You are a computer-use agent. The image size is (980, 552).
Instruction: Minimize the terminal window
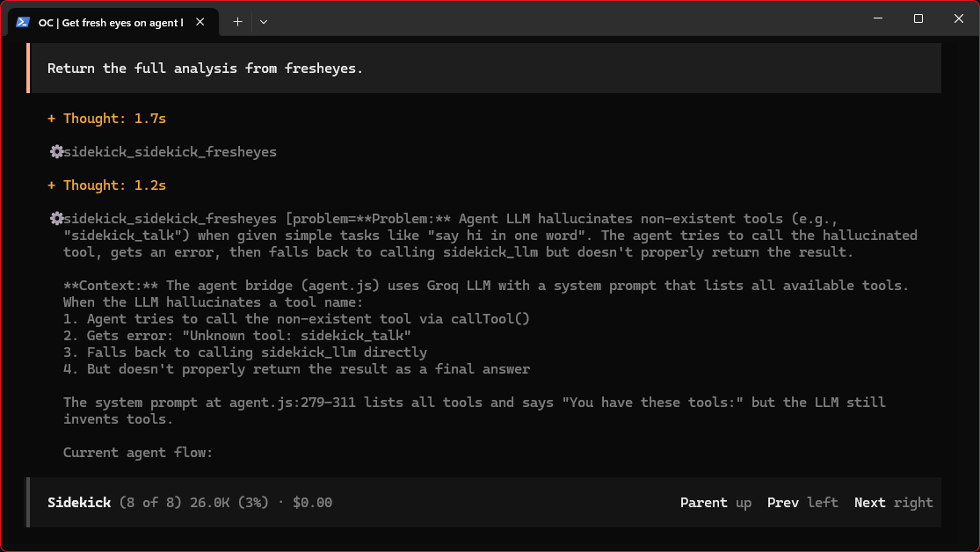[x=878, y=18]
